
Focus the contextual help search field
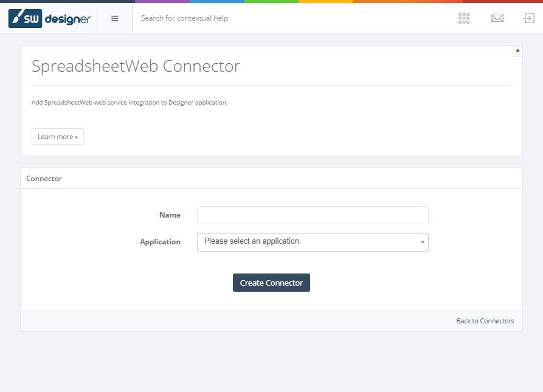coord(291,18)
